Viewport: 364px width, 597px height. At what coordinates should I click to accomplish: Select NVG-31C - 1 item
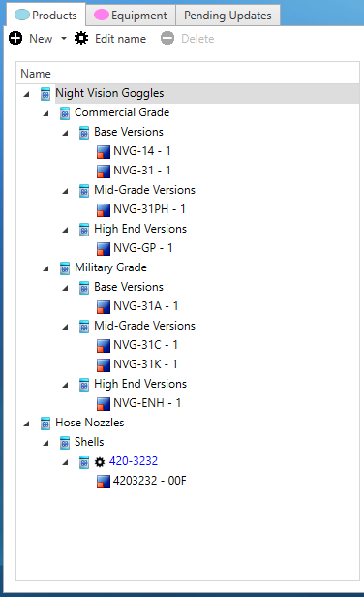tap(145, 345)
